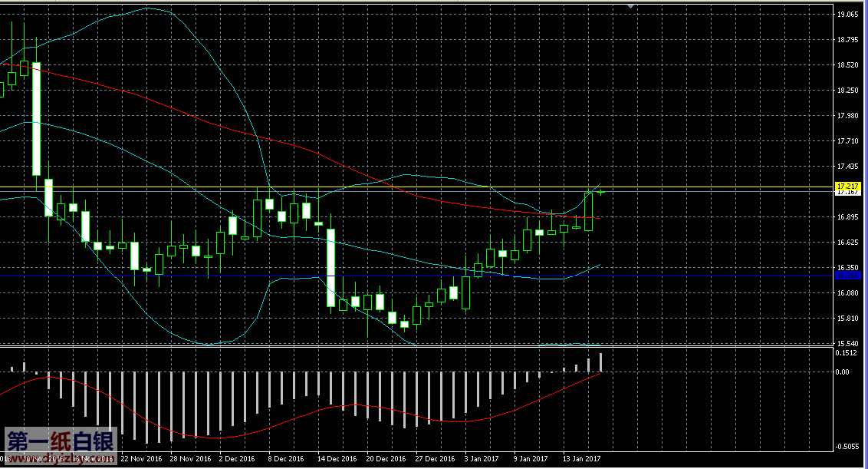Screen dimensions: 868x469
Task: Click the chart shift triangle marker at top
Action: coord(630,6)
